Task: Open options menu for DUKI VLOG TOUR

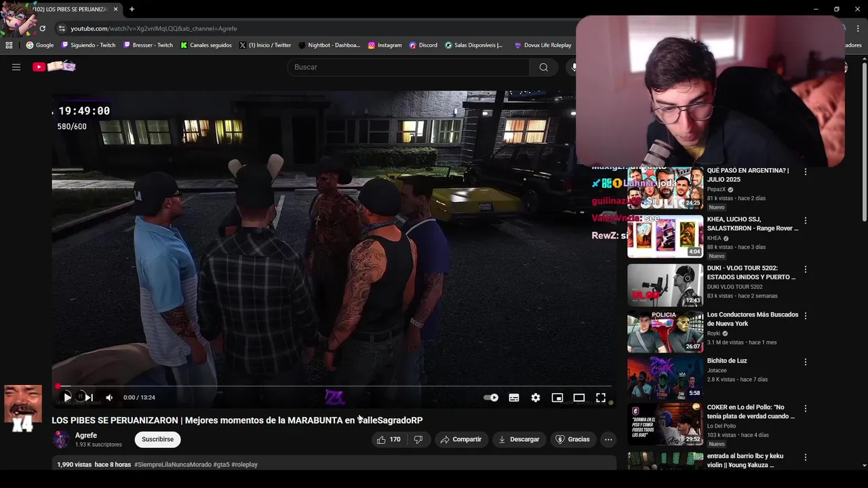Action: pyautogui.click(x=806, y=270)
